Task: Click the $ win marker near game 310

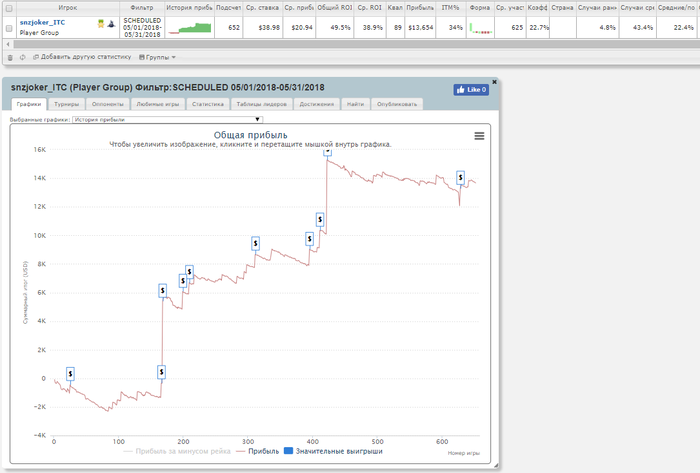Action: pyautogui.click(x=255, y=244)
